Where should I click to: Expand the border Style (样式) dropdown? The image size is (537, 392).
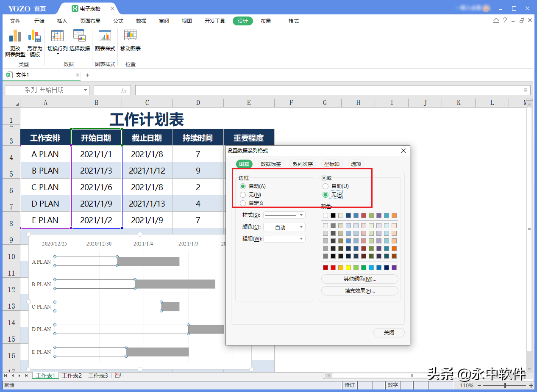(x=284, y=215)
